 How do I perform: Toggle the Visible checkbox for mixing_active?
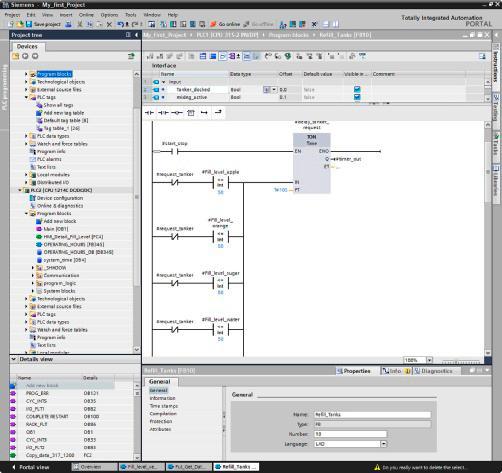[357, 97]
